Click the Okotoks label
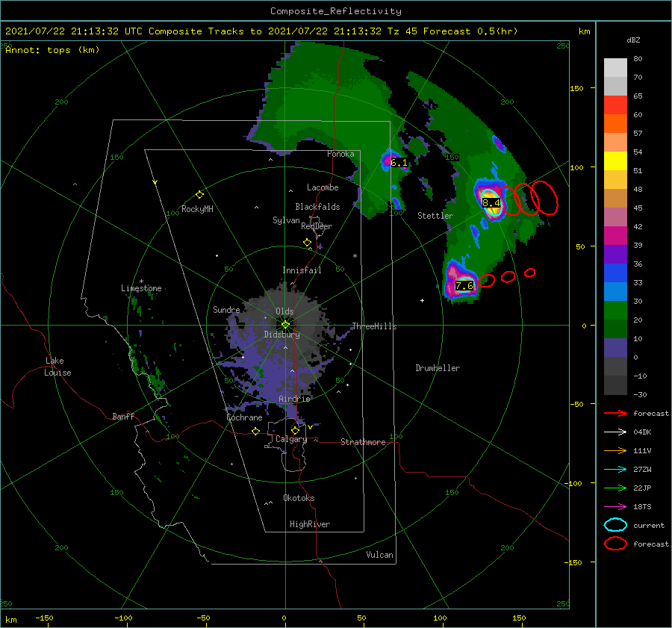This screenshot has height=628, width=672. 299,498
